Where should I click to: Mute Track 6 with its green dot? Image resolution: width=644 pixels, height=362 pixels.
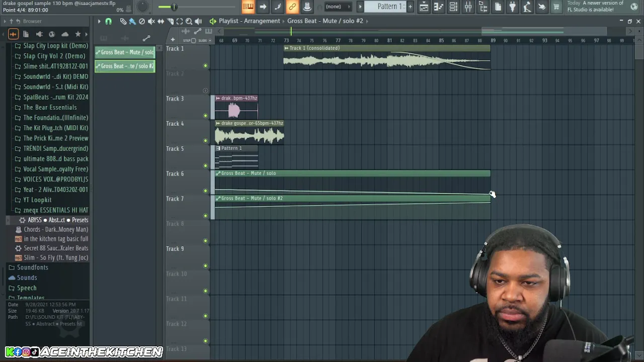[205, 191]
